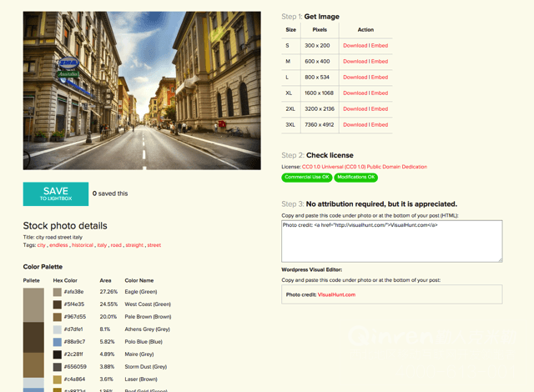Viewport: 534px width, 392px height.
Task: Embed the S 300 x 200 image
Action: (x=380, y=46)
